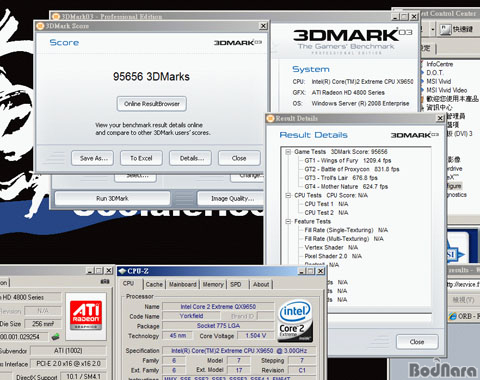This screenshot has width=480, height=380.
Task: Click the 95656 3DMarks score text
Action: (151, 77)
